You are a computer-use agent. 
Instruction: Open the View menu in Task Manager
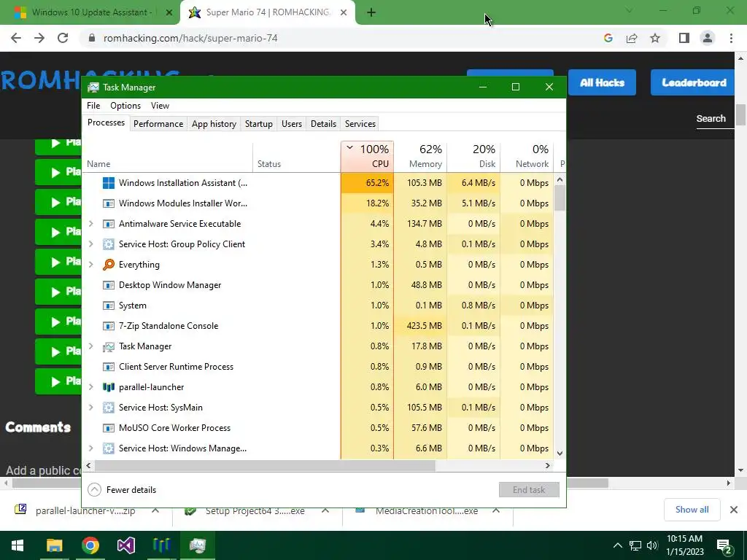(160, 106)
